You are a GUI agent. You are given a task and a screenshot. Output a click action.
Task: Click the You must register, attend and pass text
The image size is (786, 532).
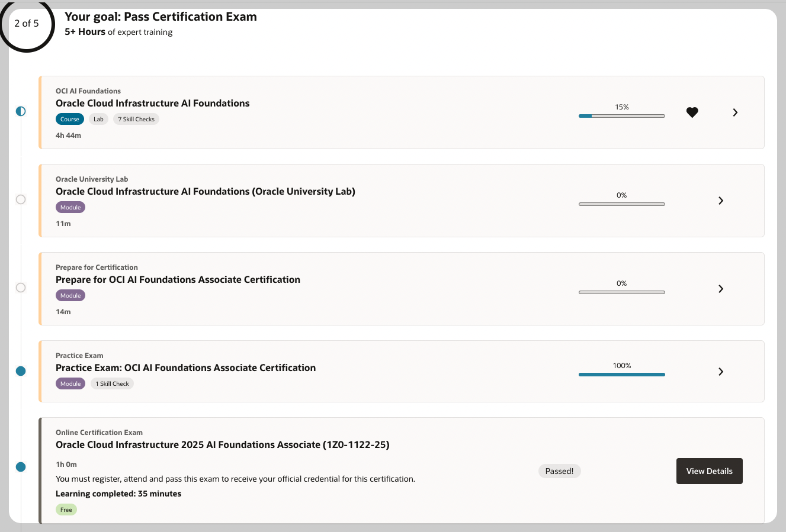(x=235, y=479)
